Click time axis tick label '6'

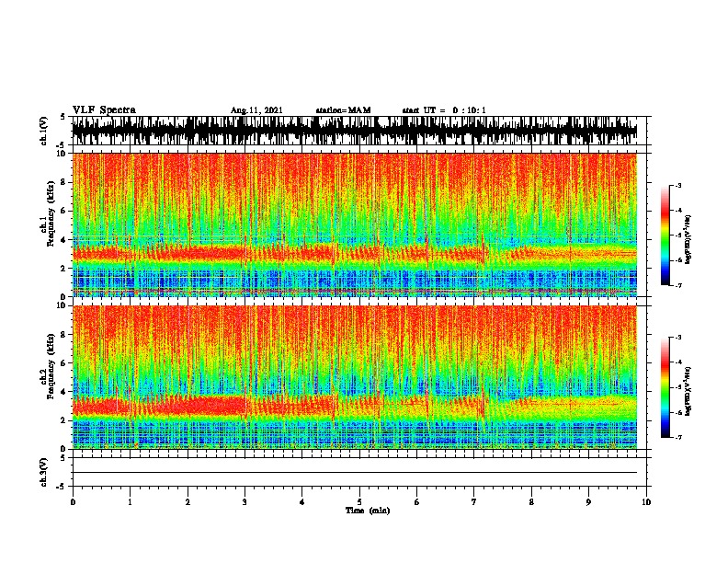click(417, 502)
